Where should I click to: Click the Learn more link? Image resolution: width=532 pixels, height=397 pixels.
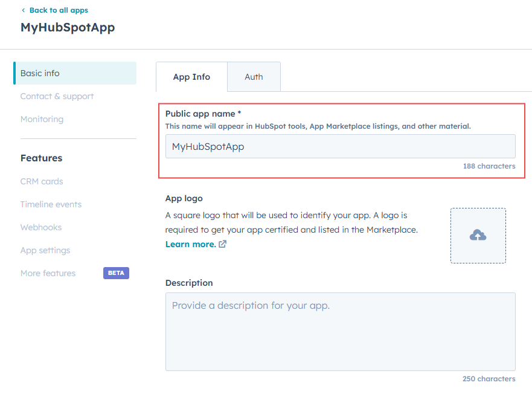190,244
